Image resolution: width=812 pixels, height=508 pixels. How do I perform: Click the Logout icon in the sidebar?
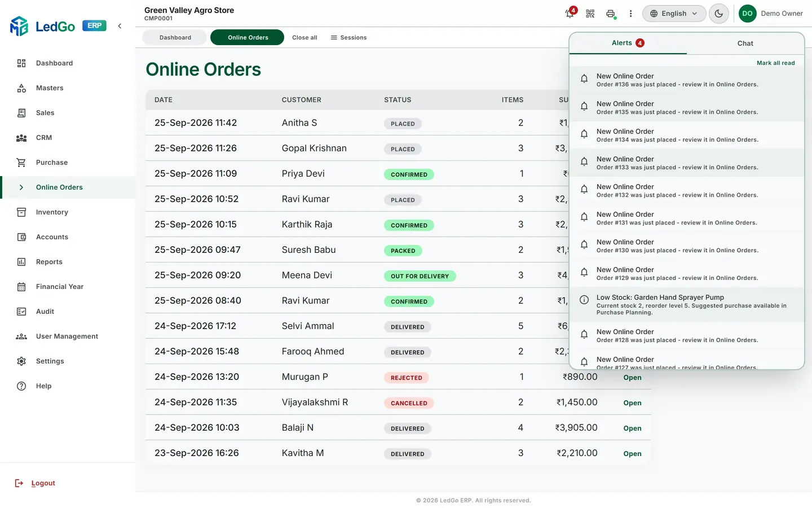(19, 483)
